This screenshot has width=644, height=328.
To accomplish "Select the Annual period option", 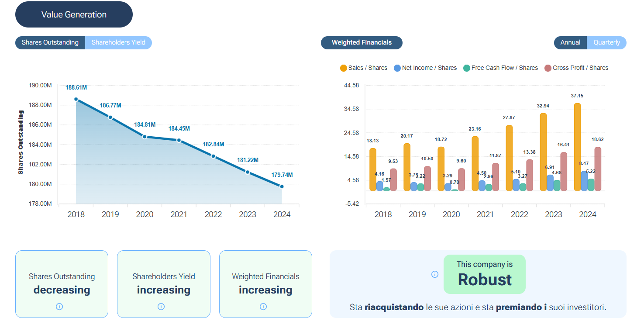I will (x=570, y=43).
